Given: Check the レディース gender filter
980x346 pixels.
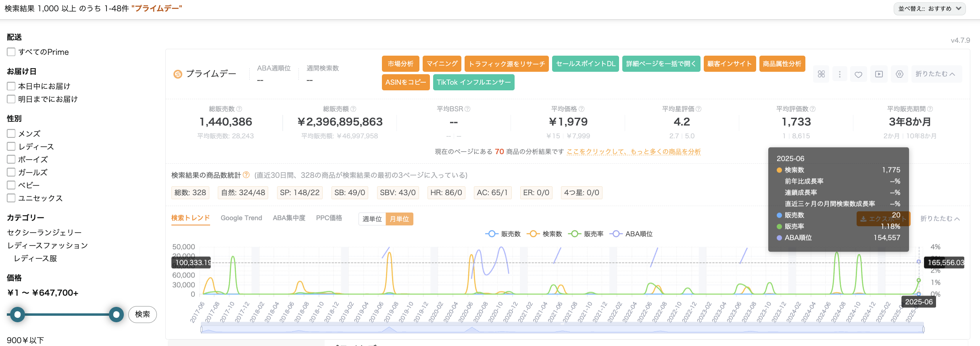Looking at the screenshot, I should point(11,146).
